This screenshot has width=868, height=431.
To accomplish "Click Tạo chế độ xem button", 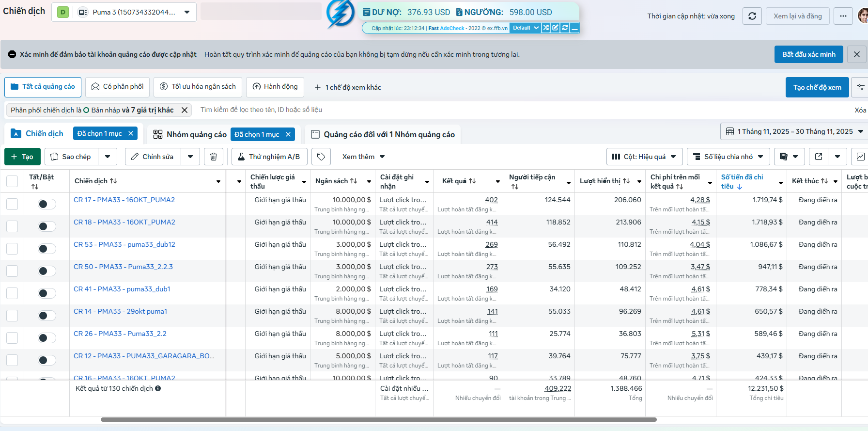I will (817, 87).
